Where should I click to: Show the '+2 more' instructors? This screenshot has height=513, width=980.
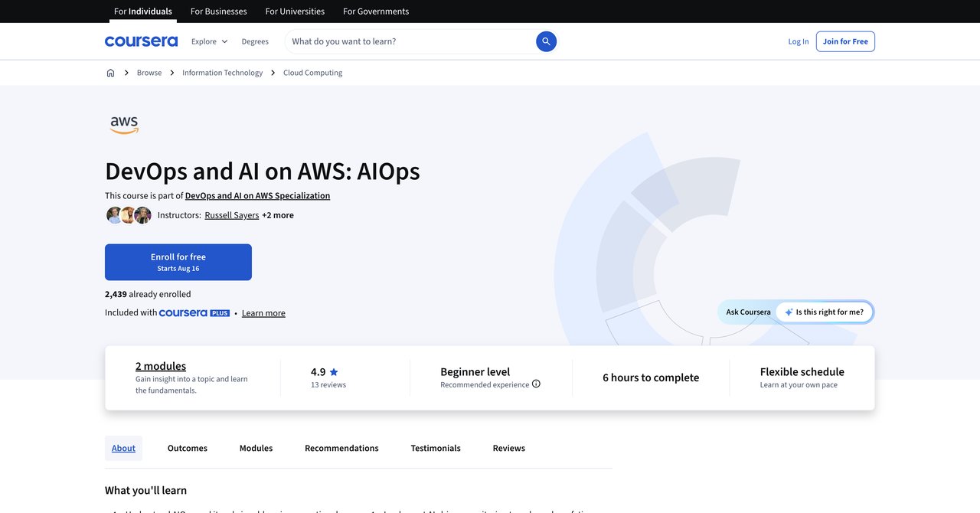[x=278, y=215]
